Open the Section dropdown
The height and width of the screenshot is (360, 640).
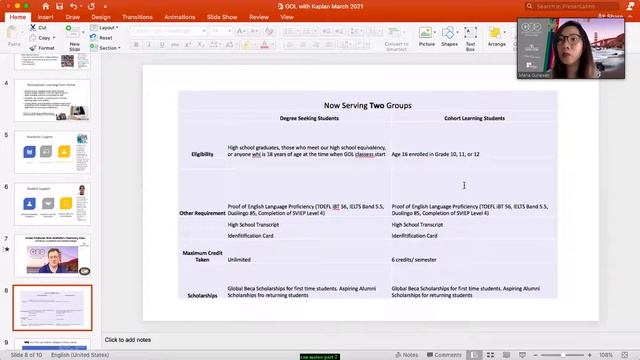click(105, 48)
